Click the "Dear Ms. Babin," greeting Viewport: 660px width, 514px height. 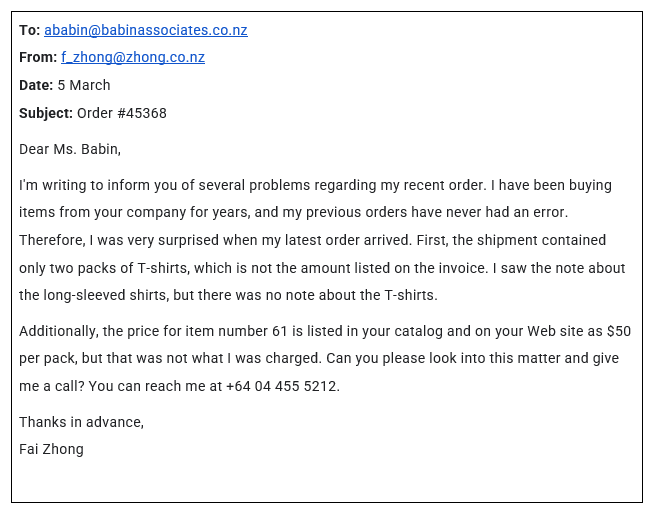pos(70,149)
